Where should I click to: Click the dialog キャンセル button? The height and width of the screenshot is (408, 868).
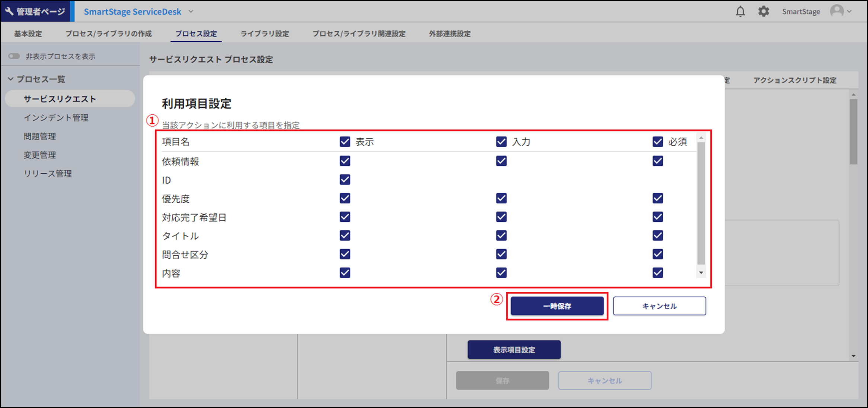(x=659, y=306)
